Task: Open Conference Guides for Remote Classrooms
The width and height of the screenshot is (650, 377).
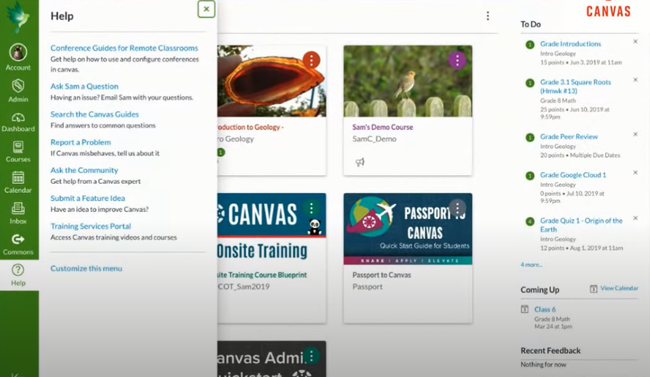Action: click(124, 48)
